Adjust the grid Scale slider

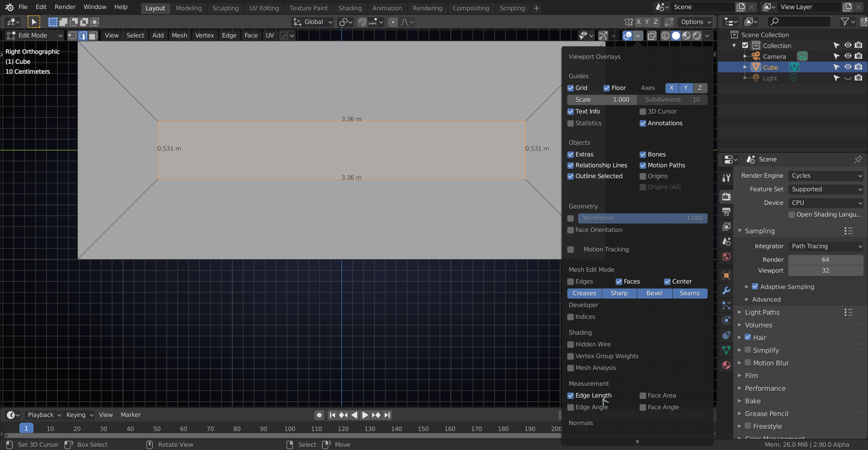(x=602, y=99)
